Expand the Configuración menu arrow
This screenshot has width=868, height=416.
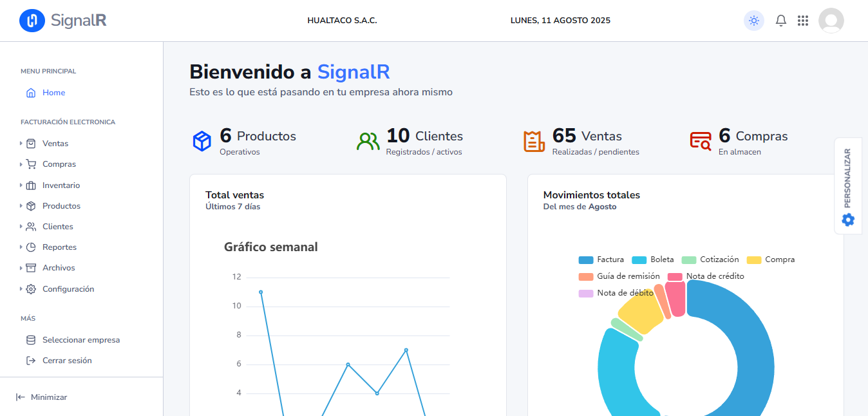(21, 289)
